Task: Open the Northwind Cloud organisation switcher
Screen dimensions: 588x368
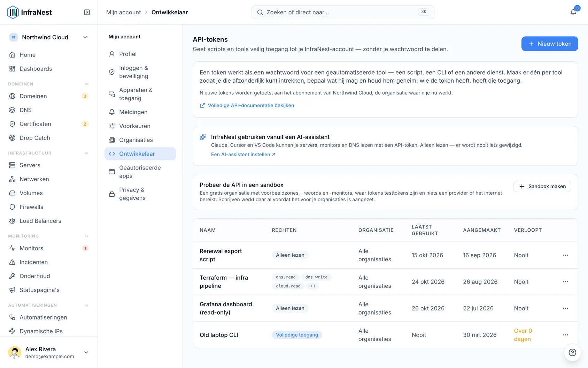Action: click(49, 37)
